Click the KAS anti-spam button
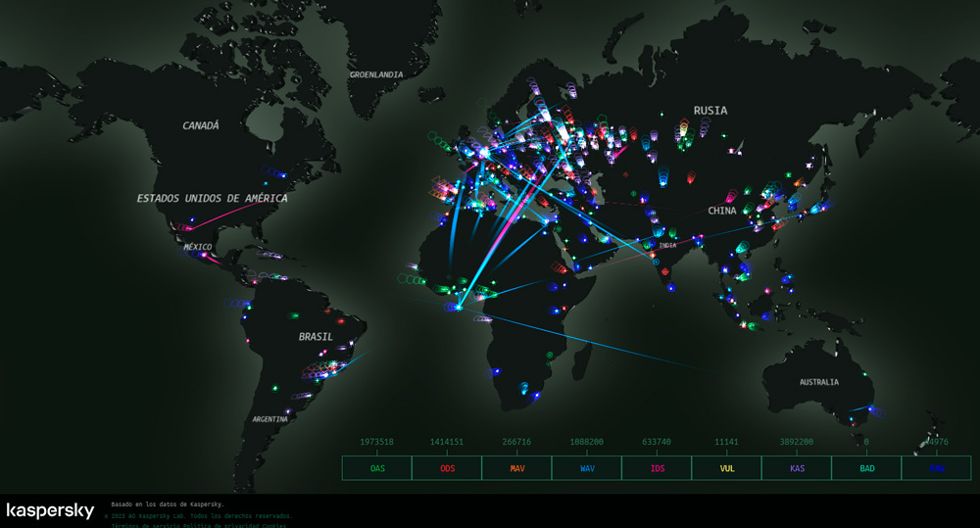The height and width of the screenshot is (528, 980). pos(797,468)
